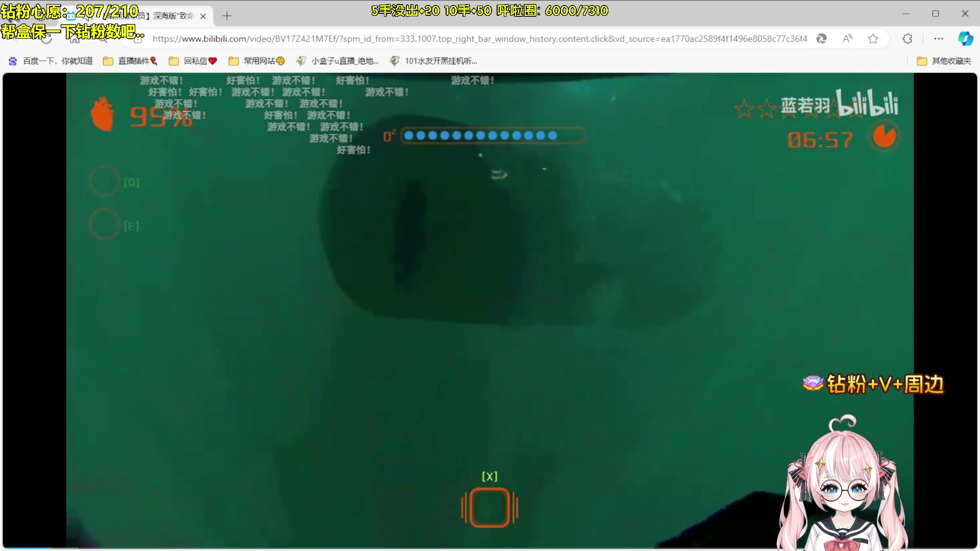This screenshot has height=551, width=980.
Task: Click the heart health icon in game HUD
Action: 103,114
